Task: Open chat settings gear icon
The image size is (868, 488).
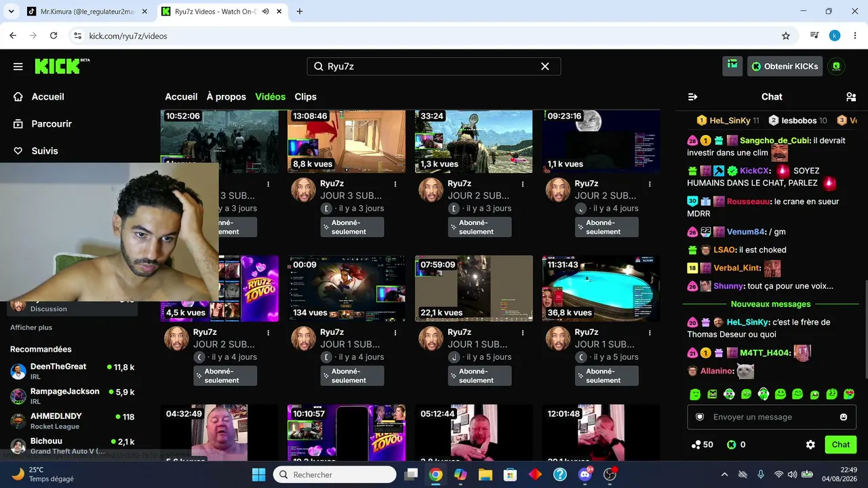Action: [810, 445]
